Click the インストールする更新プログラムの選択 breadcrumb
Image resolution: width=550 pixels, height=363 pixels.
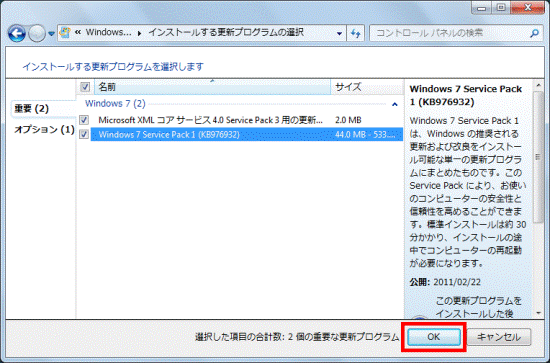click(x=226, y=32)
